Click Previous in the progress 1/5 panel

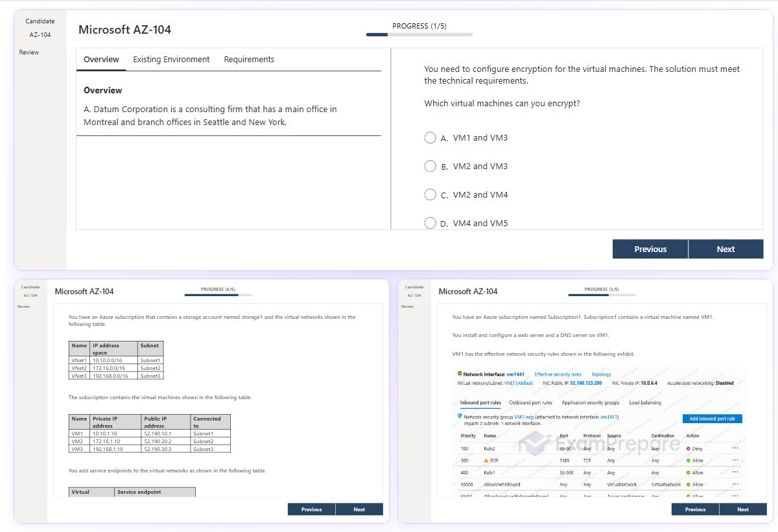(650, 249)
